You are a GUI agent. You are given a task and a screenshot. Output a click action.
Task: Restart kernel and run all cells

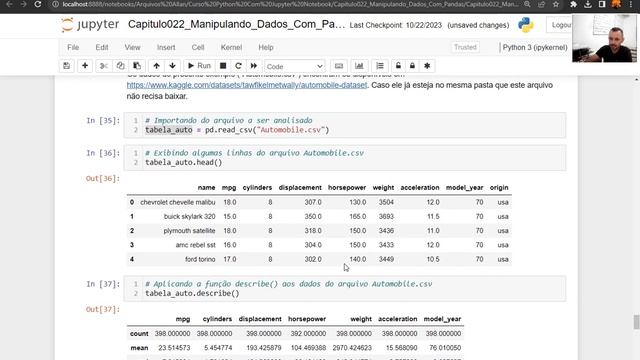pos(254,66)
